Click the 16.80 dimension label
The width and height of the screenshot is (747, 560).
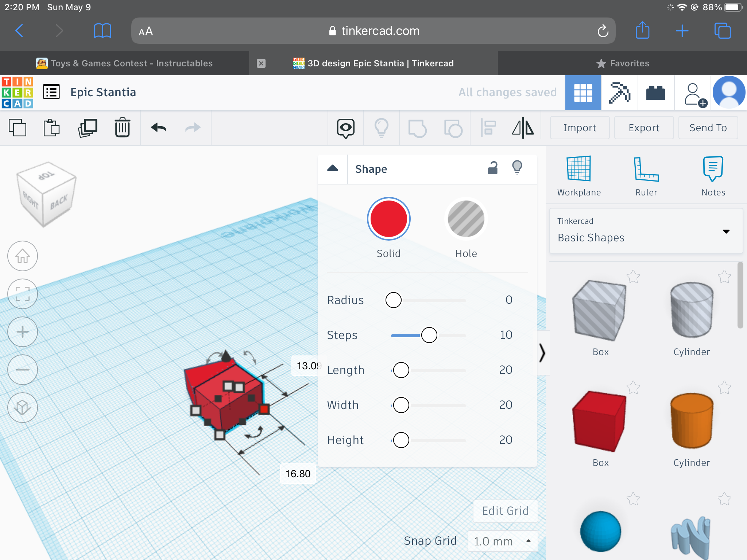pos(298,474)
